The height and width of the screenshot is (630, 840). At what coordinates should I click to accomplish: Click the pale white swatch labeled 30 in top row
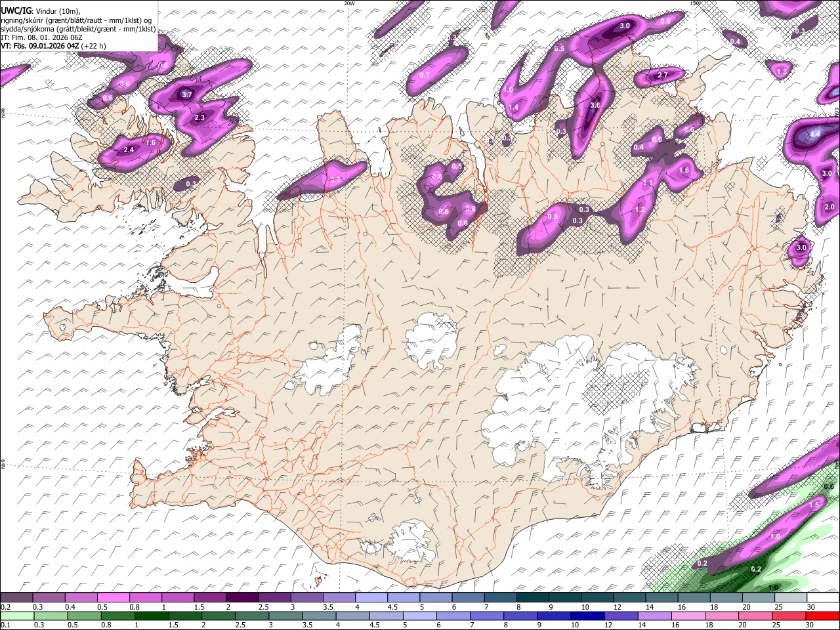tap(823, 598)
